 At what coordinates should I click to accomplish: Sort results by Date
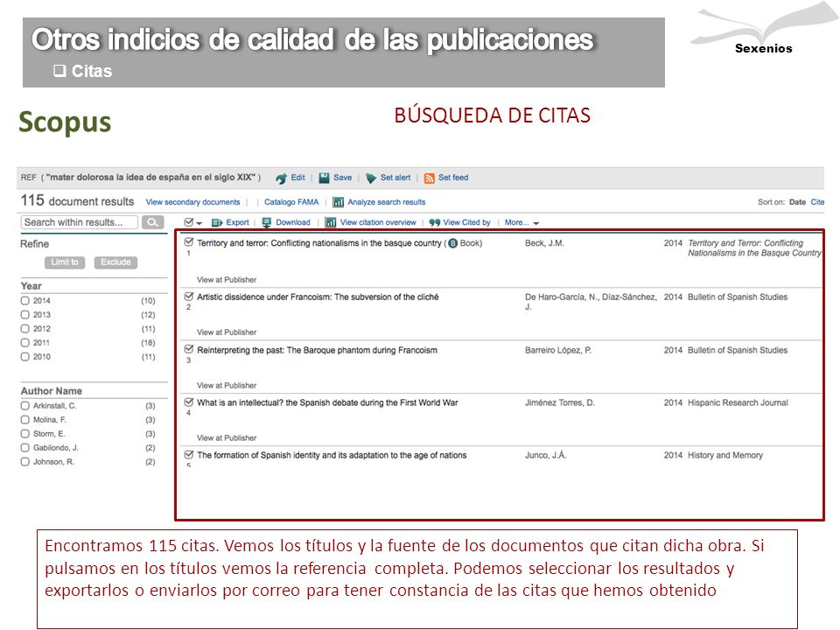(797, 202)
